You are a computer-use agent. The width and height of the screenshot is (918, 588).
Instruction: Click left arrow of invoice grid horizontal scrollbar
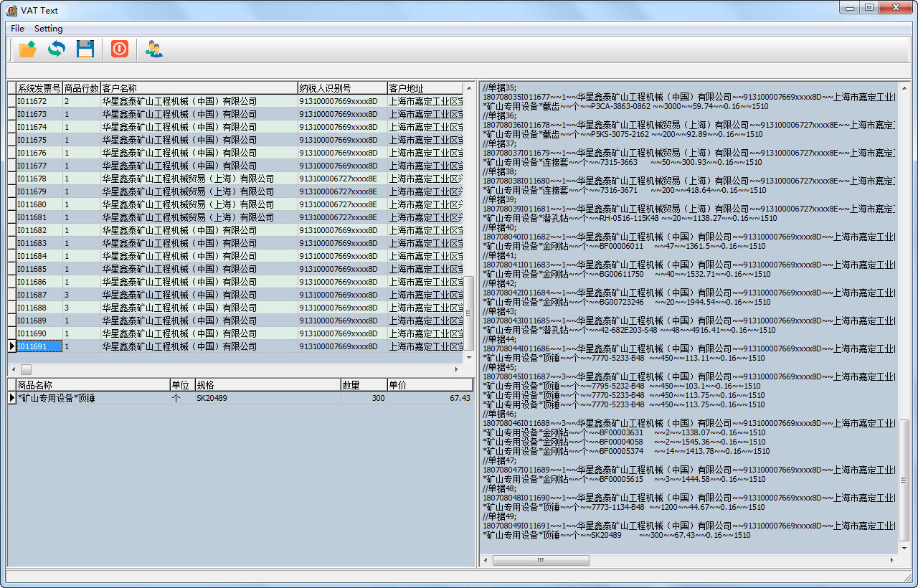point(13,369)
